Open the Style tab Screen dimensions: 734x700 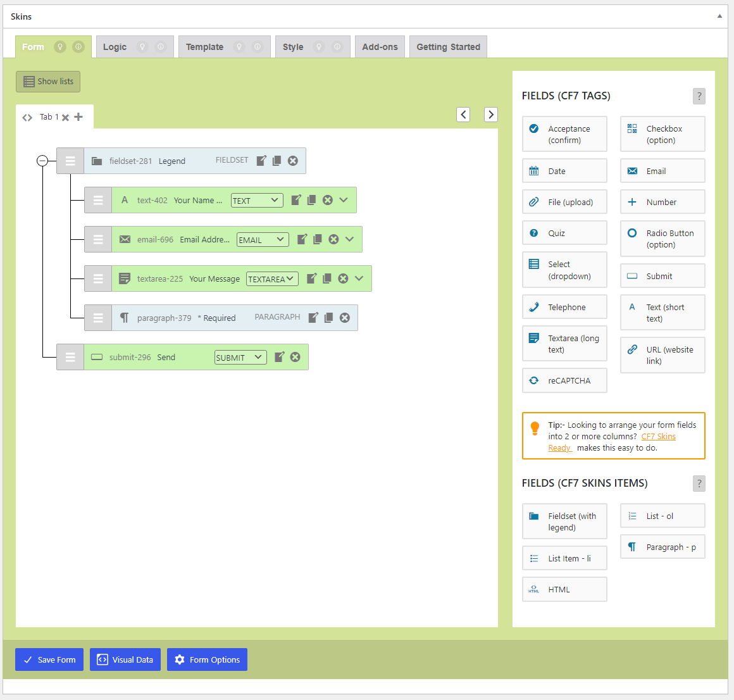pos(293,47)
